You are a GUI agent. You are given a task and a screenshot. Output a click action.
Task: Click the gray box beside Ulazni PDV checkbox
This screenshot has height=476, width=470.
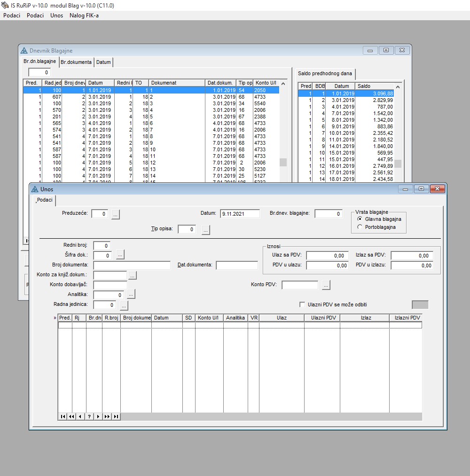(x=420, y=305)
